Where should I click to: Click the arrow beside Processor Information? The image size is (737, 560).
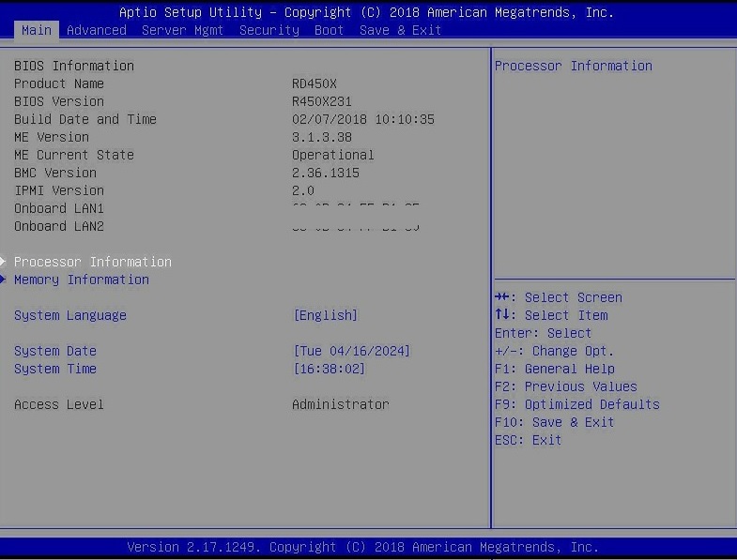point(3,262)
